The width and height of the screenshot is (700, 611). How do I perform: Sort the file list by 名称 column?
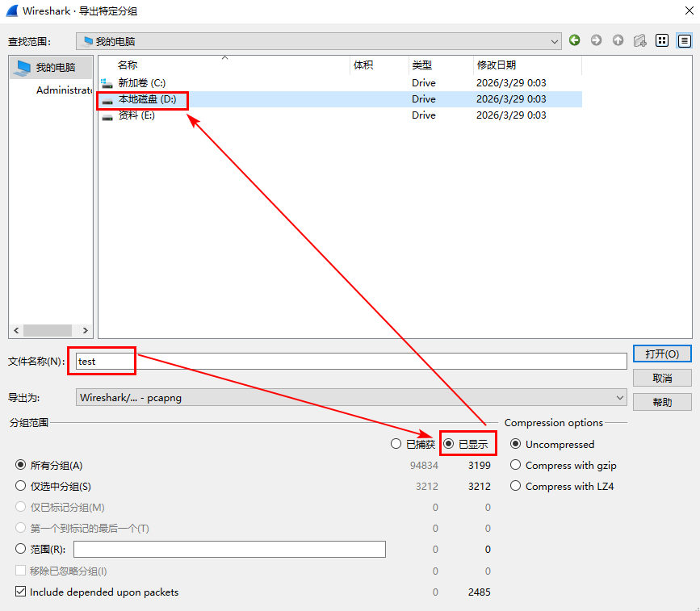coord(128,65)
